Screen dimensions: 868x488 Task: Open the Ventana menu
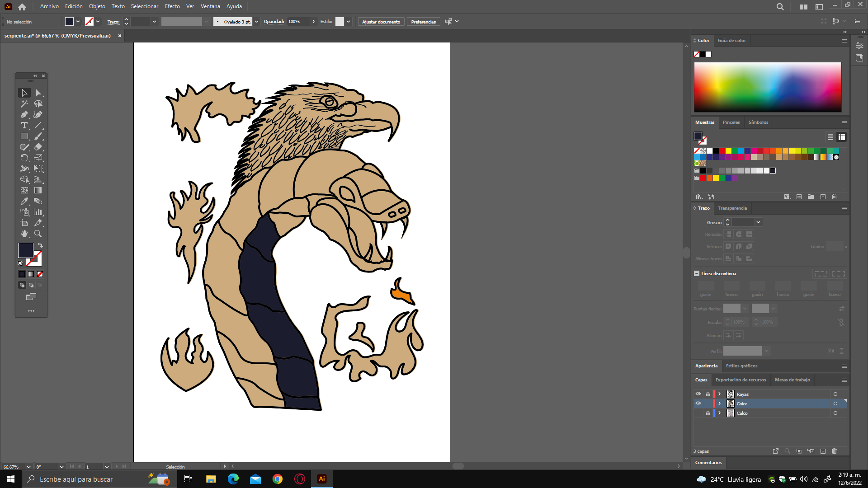click(210, 6)
